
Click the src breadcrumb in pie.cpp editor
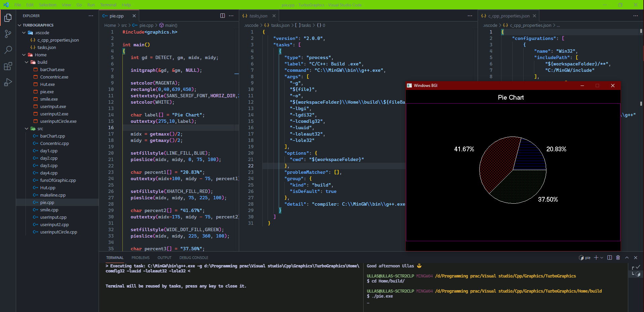tap(124, 25)
